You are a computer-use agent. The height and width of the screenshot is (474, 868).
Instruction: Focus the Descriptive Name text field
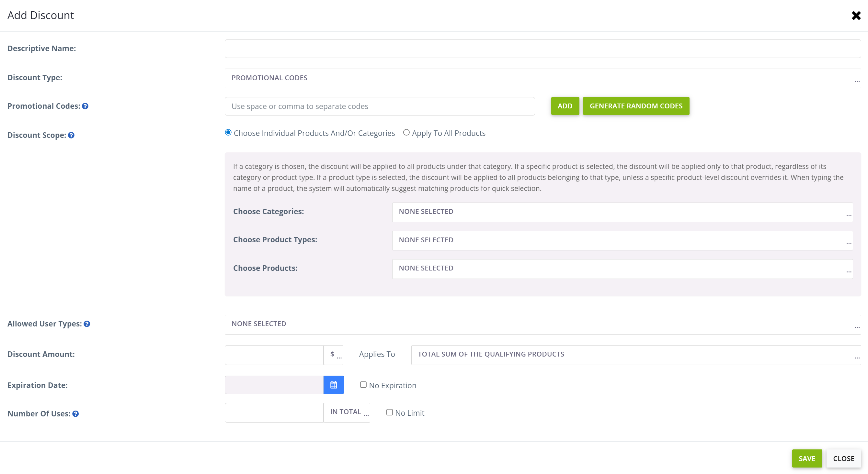coord(542,49)
